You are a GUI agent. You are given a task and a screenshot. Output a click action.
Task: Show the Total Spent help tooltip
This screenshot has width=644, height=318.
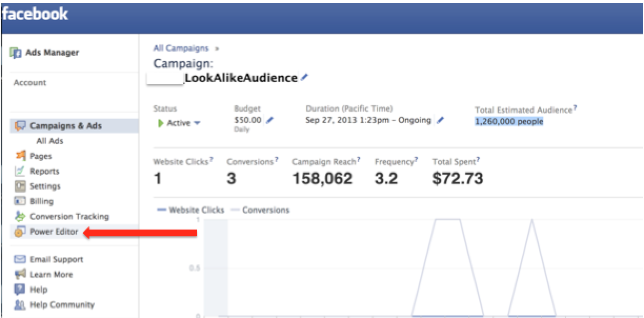coord(479,159)
